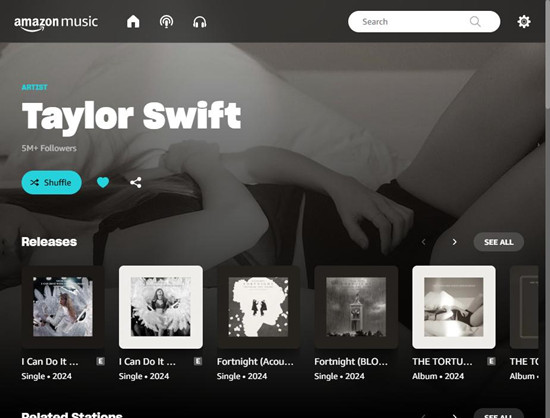The width and height of the screenshot is (550, 418).
Task: Toggle the follow heart icon
Action: click(x=103, y=182)
